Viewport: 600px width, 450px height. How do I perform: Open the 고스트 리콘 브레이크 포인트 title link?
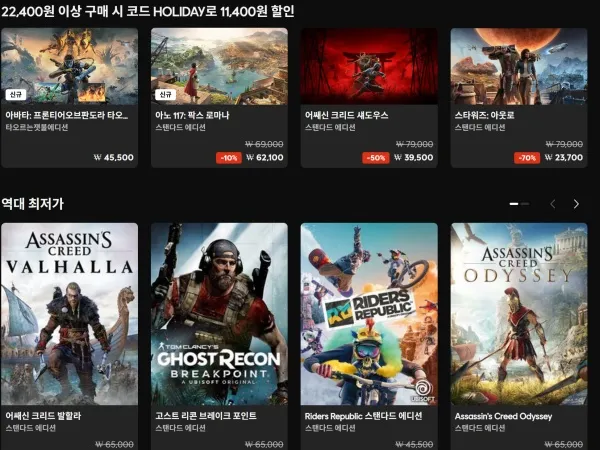coord(206,416)
